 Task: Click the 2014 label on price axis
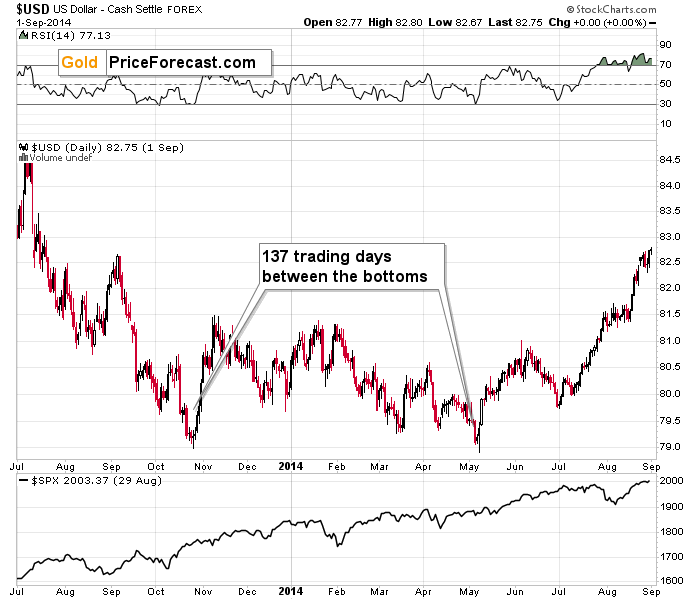(x=291, y=467)
